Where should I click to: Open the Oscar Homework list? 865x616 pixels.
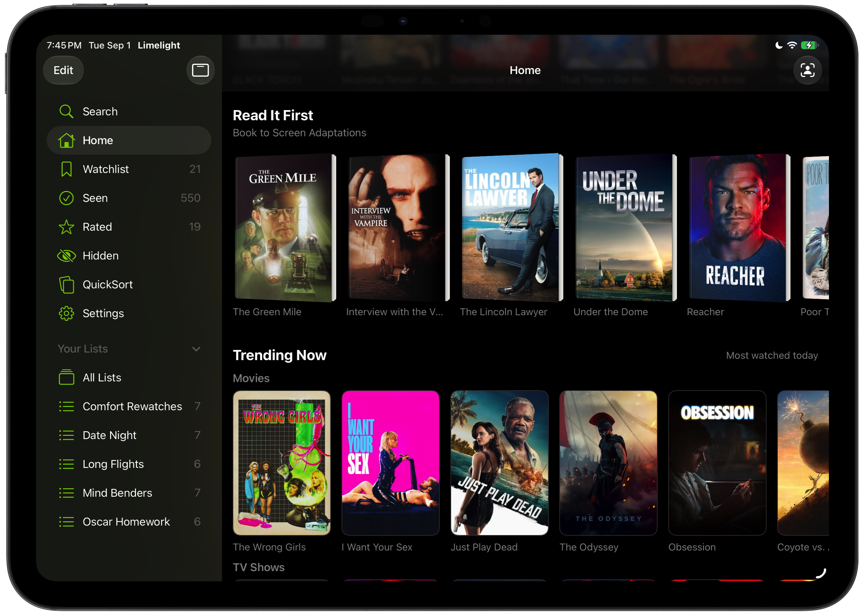[129, 522]
